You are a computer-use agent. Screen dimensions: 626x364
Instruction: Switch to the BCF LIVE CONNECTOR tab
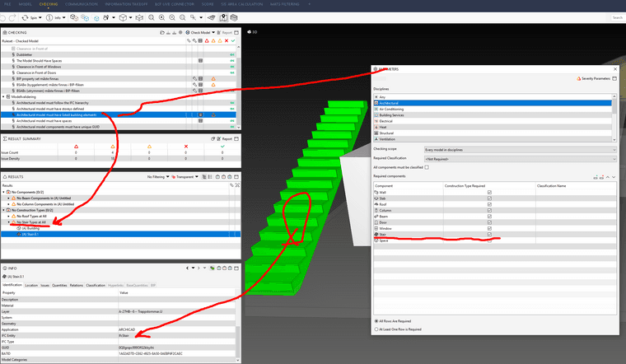(175, 4)
